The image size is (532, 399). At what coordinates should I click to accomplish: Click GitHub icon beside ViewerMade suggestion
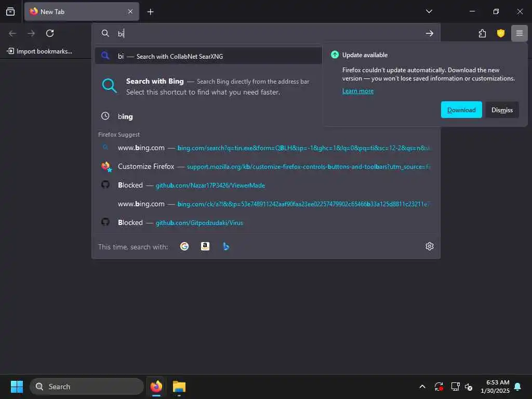(x=105, y=184)
